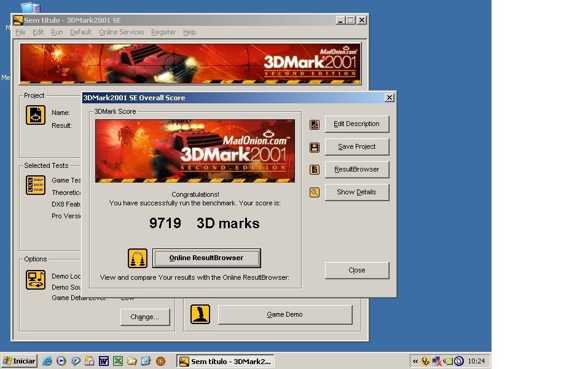Click the yellow tray icon beside the arrows
588x369 pixels.
tap(426, 361)
